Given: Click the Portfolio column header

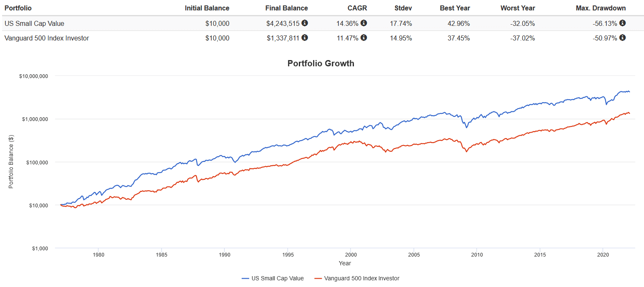Looking at the screenshot, I should pyautogui.click(x=18, y=8).
